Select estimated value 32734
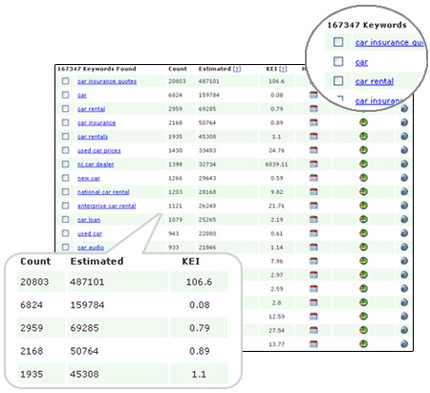 tap(207, 164)
